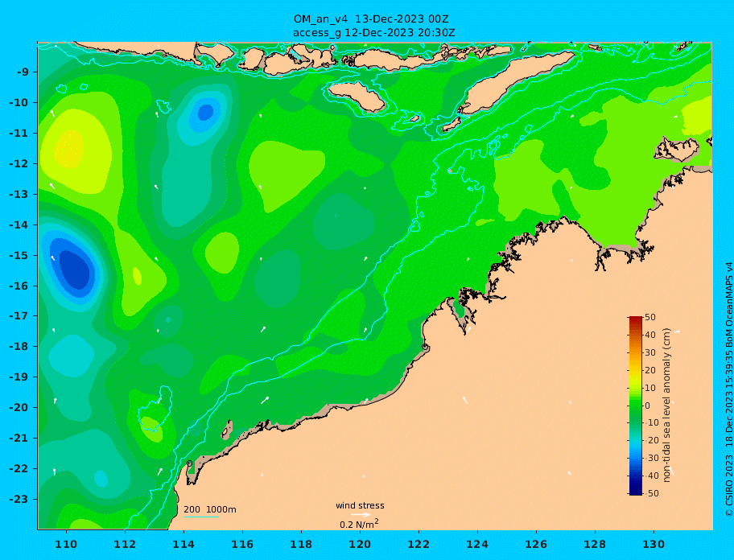The height and width of the screenshot is (560, 734).
Task: Click longitude axis label "124"
Action: pos(477,544)
